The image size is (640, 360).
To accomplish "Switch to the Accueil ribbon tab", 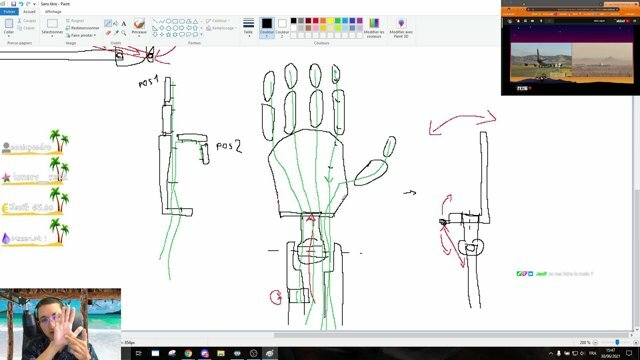I will 29,11.
